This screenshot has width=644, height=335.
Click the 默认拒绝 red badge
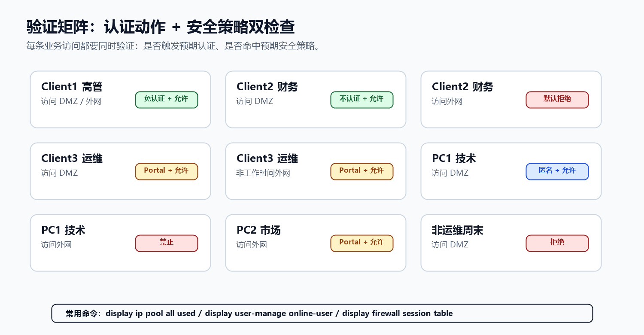pyautogui.click(x=557, y=100)
